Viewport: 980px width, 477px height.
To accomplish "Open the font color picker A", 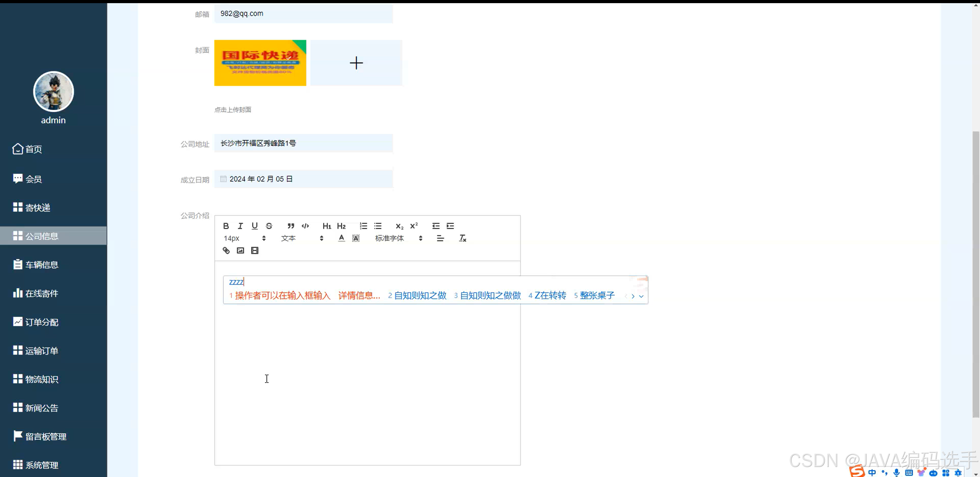I will [x=341, y=238].
